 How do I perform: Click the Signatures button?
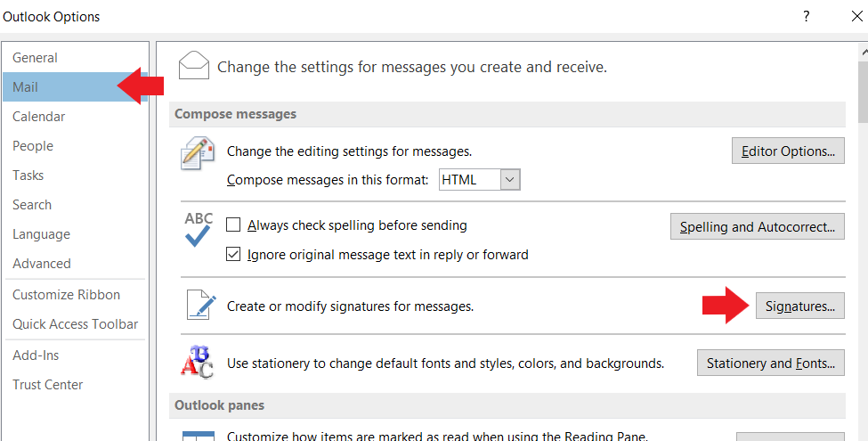coord(800,306)
